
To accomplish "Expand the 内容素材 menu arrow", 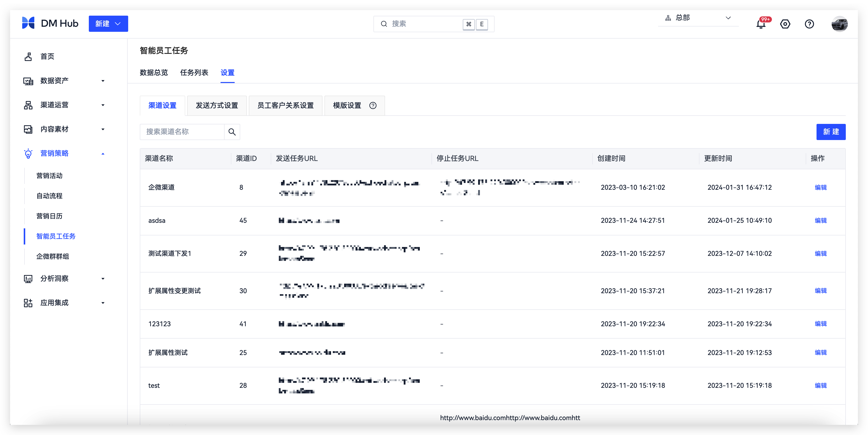I will pos(103,129).
